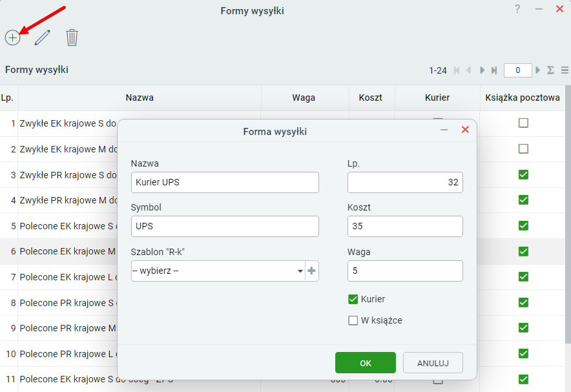
Task: Go to previous page of list
Action: point(469,70)
